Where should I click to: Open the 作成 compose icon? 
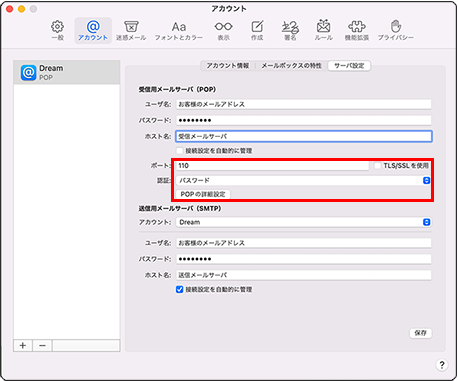click(257, 26)
